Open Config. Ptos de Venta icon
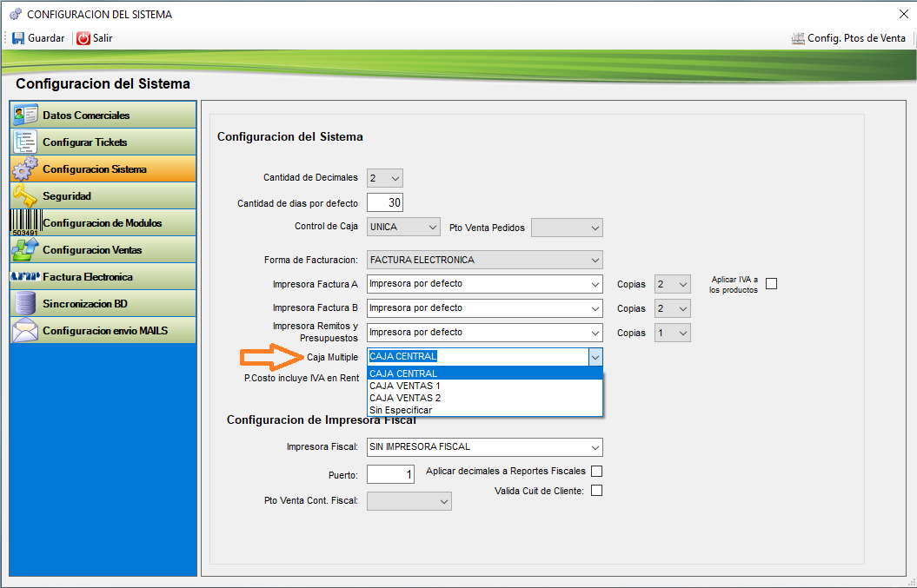Image resolution: width=917 pixels, height=588 pixels. [x=797, y=38]
